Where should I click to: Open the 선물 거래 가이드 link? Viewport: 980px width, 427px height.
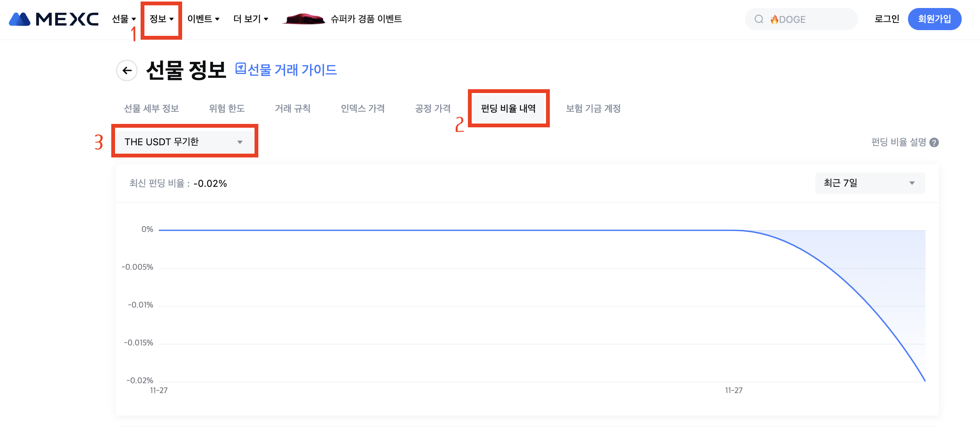pos(292,70)
